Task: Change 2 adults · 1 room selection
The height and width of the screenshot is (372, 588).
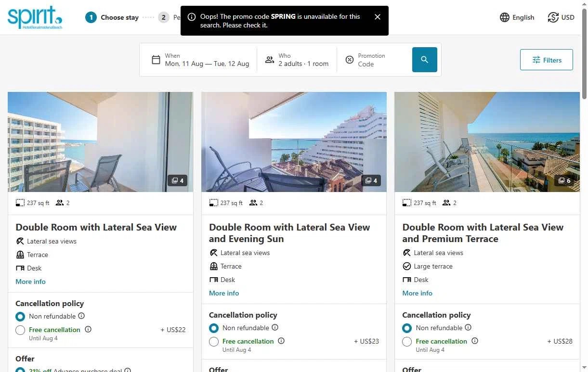Action: (303, 64)
